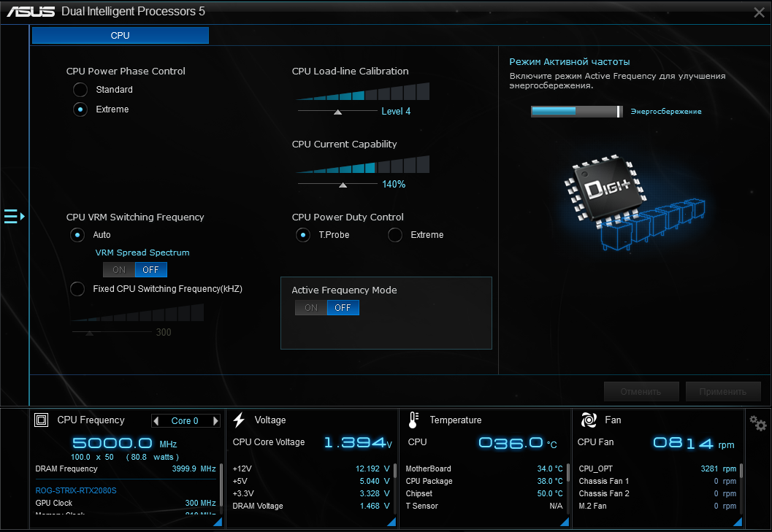Expand the Fan panel corner triangle
Viewport: 772px width, 532px height.
[x=738, y=522]
